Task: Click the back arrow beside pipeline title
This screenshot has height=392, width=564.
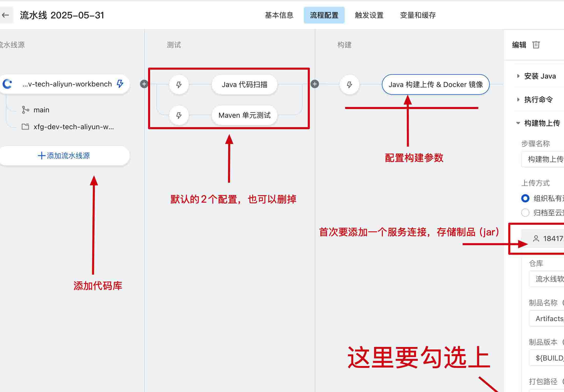Action: pyautogui.click(x=6, y=15)
